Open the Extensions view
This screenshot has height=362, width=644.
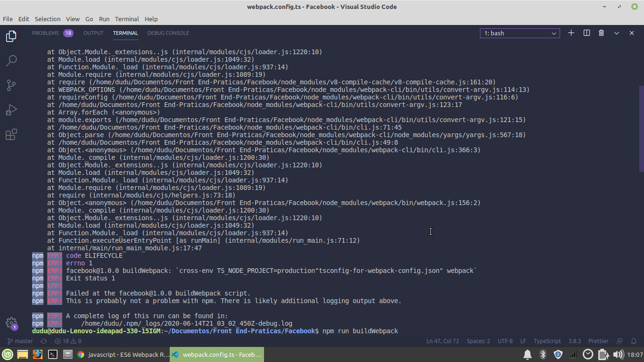click(11, 134)
